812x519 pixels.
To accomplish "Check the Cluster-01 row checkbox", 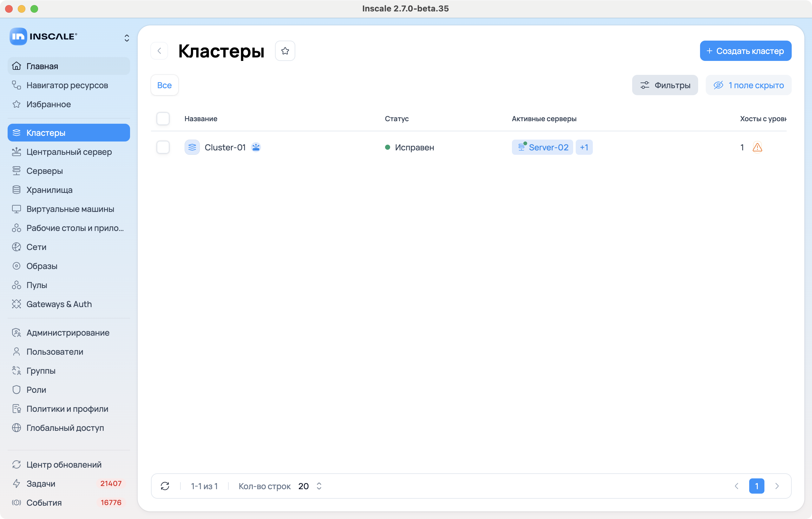I will point(163,148).
